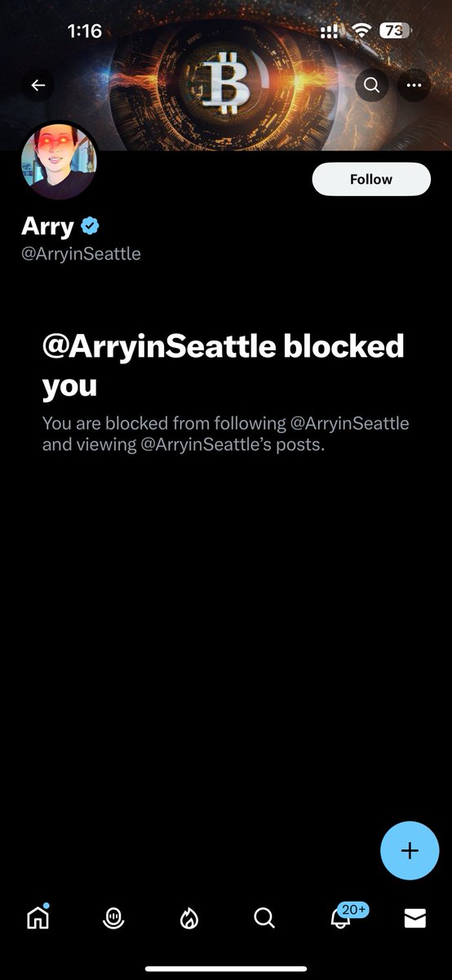Viewport: 452px width, 980px height.
Task: Click the Follow button
Action: click(x=371, y=179)
